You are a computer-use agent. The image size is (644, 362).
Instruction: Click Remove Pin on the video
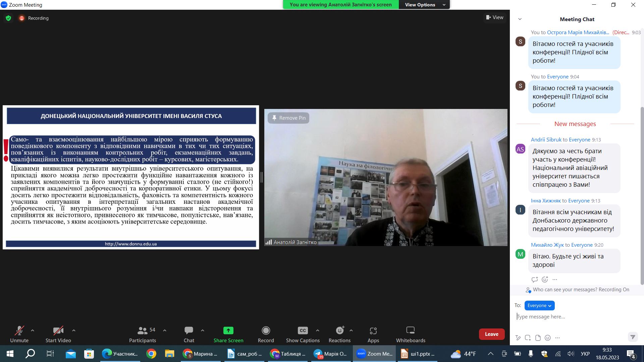[288, 118]
